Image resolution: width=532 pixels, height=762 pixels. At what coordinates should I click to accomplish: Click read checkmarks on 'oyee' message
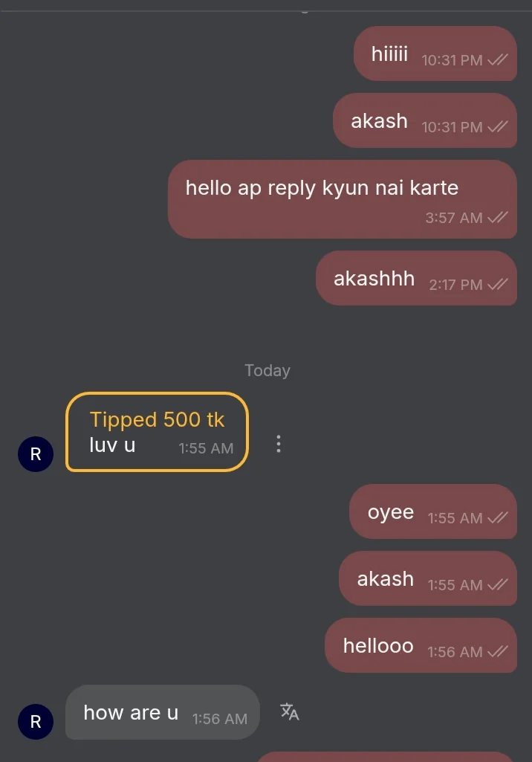pyautogui.click(x=498, y=518)
